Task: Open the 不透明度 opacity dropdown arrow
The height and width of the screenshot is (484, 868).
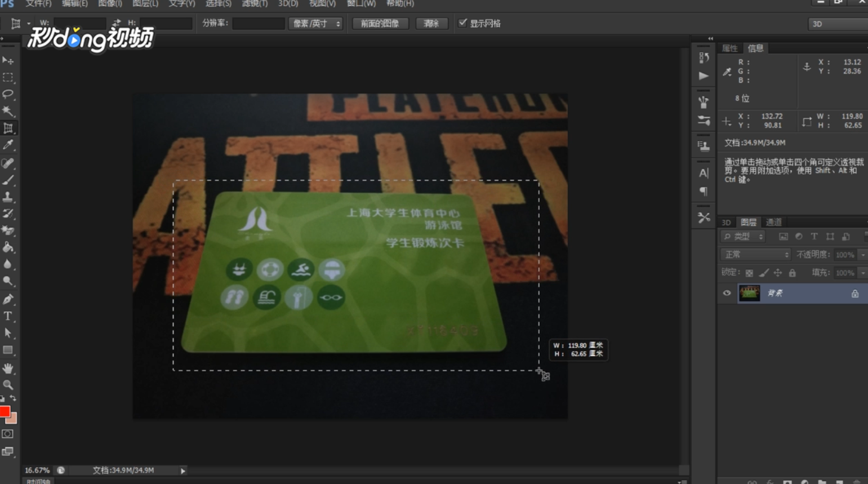Action: [863, 255]
